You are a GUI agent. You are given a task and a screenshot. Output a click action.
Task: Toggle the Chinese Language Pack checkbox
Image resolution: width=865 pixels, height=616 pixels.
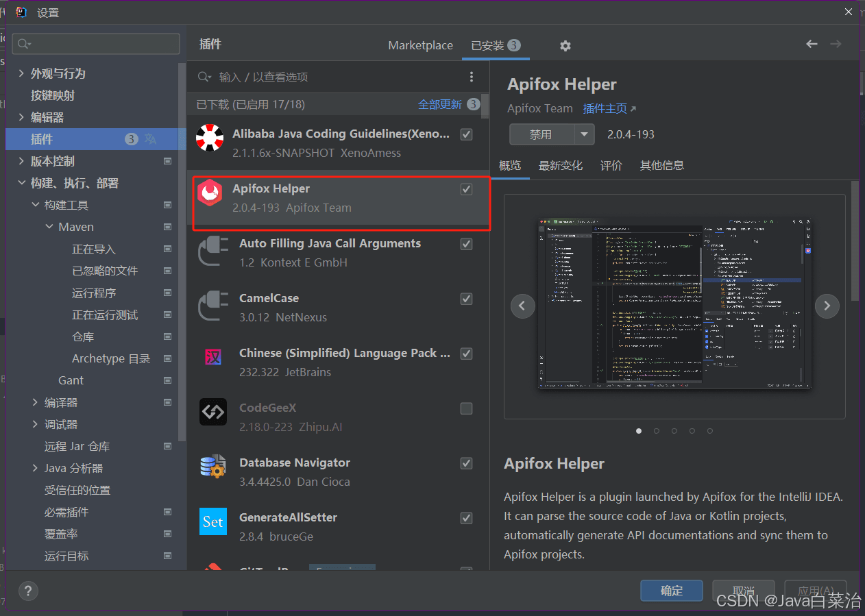tap(467, 354)
